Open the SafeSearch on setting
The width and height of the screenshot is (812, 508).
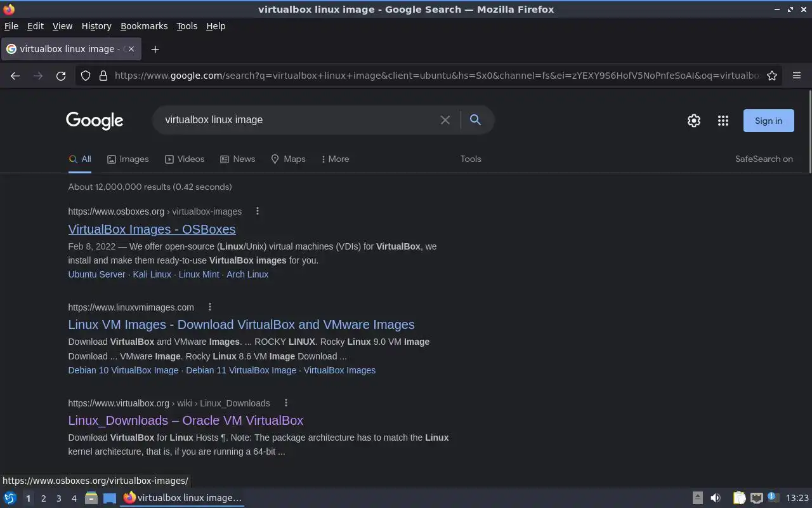tap(764, 159)
